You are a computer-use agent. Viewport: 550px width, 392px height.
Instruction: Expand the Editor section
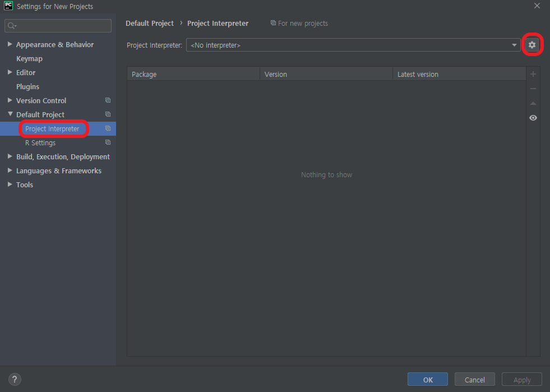point(10,72)
